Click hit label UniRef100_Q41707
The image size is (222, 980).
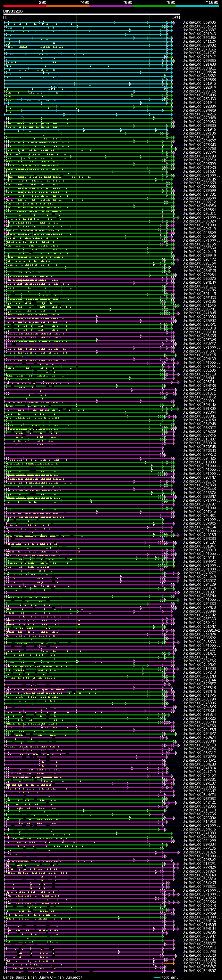[199, 53]
